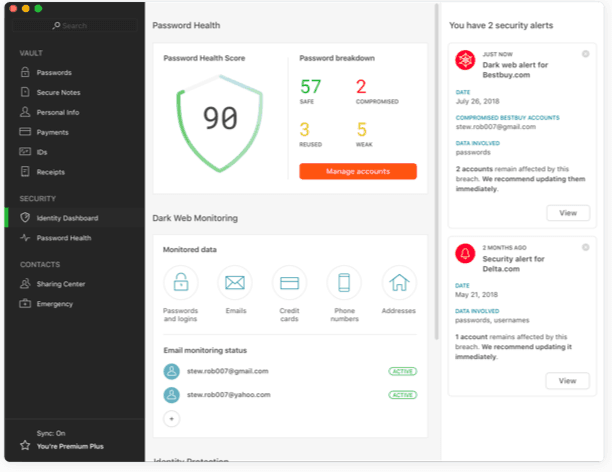This screenshot has height=472, width=612.
Task: Select the Credit cards monitoring icon
Action: click(x=289, y=283)
